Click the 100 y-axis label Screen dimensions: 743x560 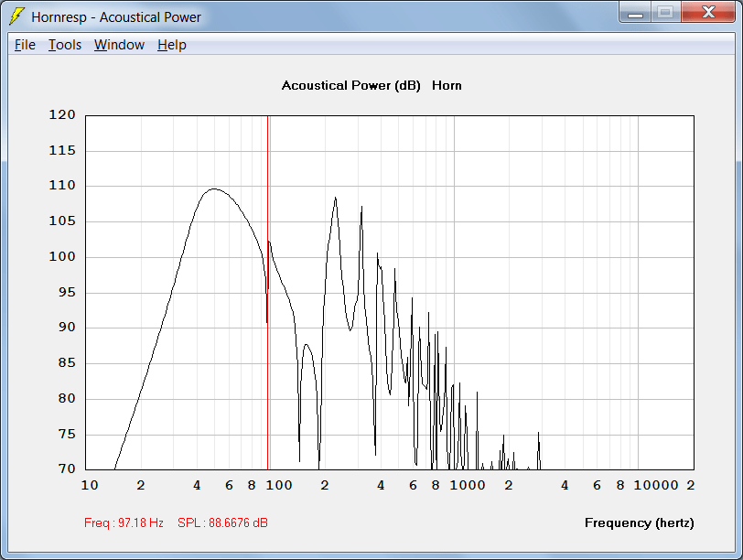tap(62, 257)
